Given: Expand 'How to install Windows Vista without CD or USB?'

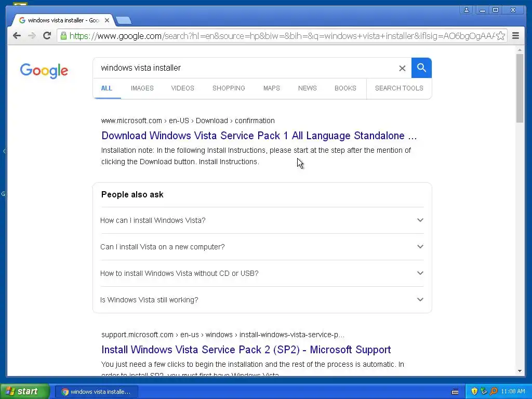Looking at the screenshot, I should [x=262, y=273].
